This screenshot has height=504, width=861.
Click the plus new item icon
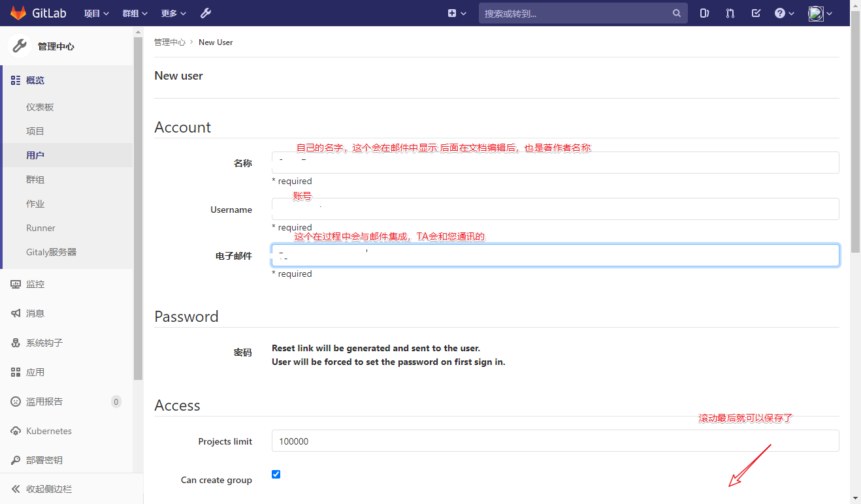pos(452,13)
